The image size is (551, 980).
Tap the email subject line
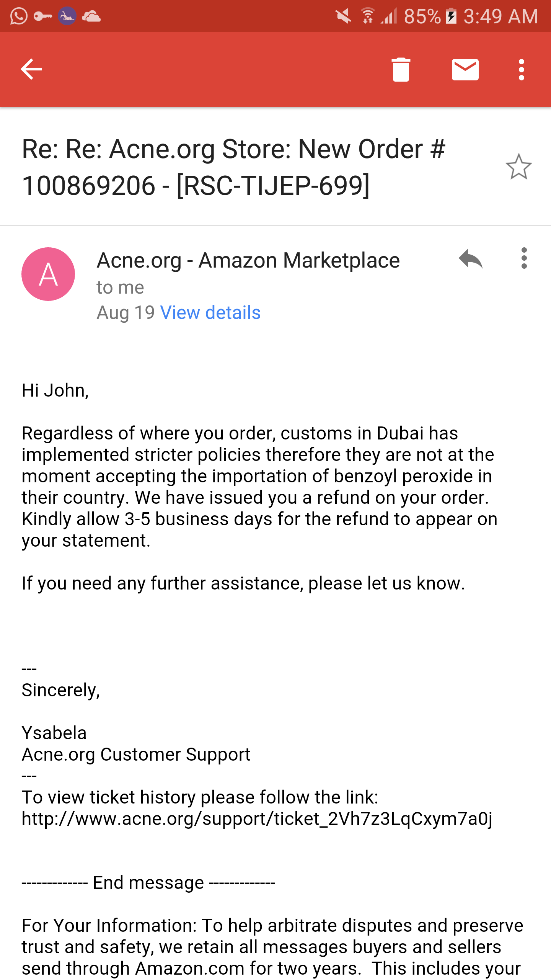tap(233, 167)
